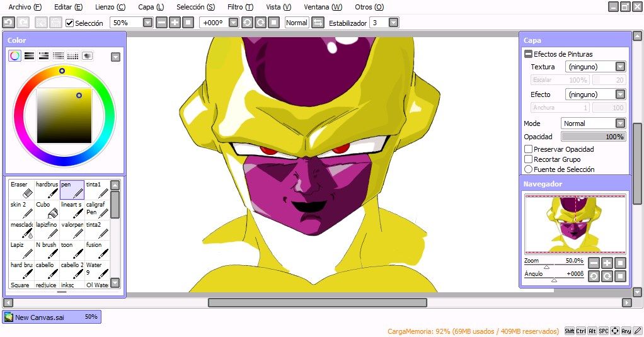Enable Preservar Opacidad checkbox

click(x=529, y=149)
